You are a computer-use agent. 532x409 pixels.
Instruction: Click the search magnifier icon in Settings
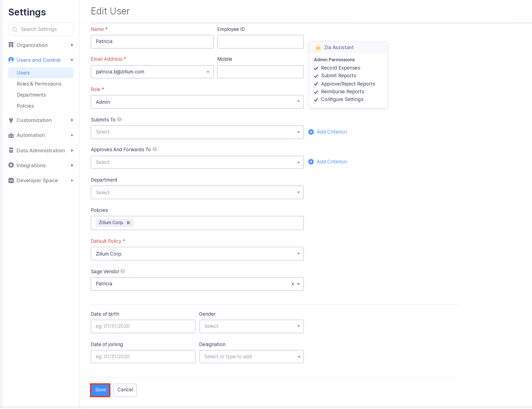click(15, 30)
